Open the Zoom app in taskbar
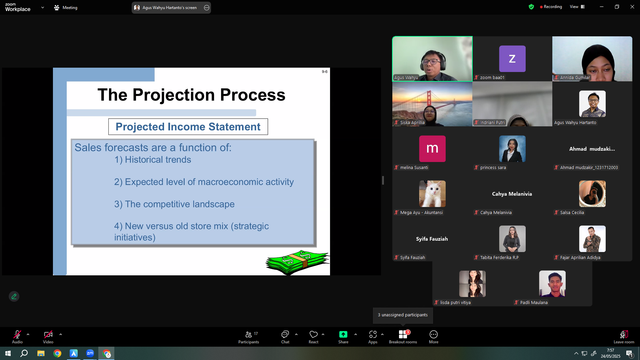The height and width of the screenshot is (360, 640). (x=90, y=353)
